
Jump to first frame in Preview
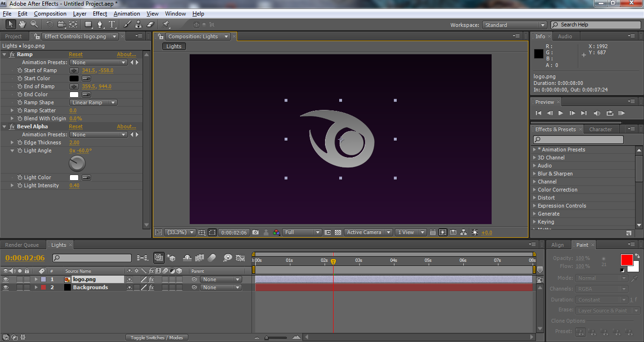coord(538,113)
